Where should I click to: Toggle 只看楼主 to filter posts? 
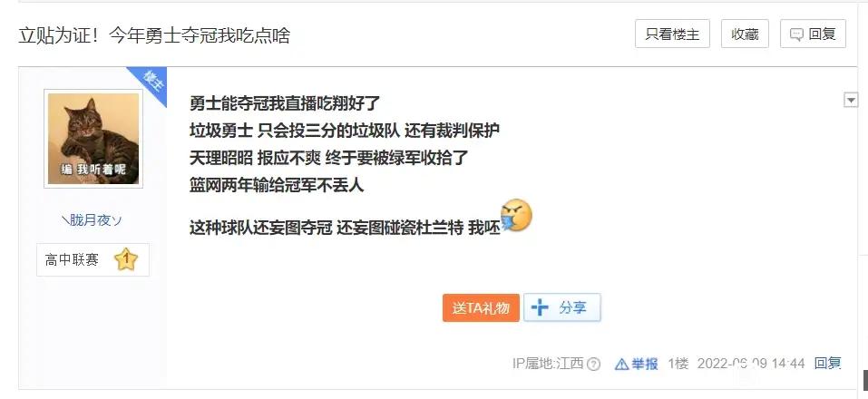pyautogui.click(x=673, y=34)
